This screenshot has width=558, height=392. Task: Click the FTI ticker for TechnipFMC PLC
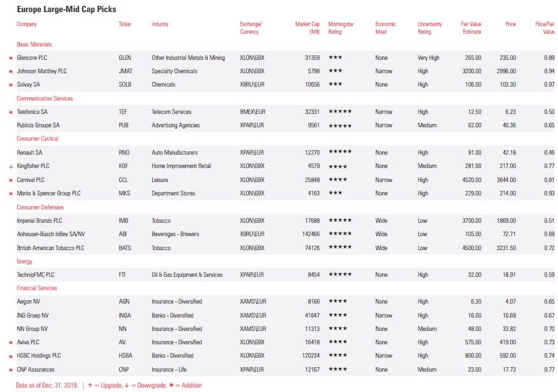[122, 275]
